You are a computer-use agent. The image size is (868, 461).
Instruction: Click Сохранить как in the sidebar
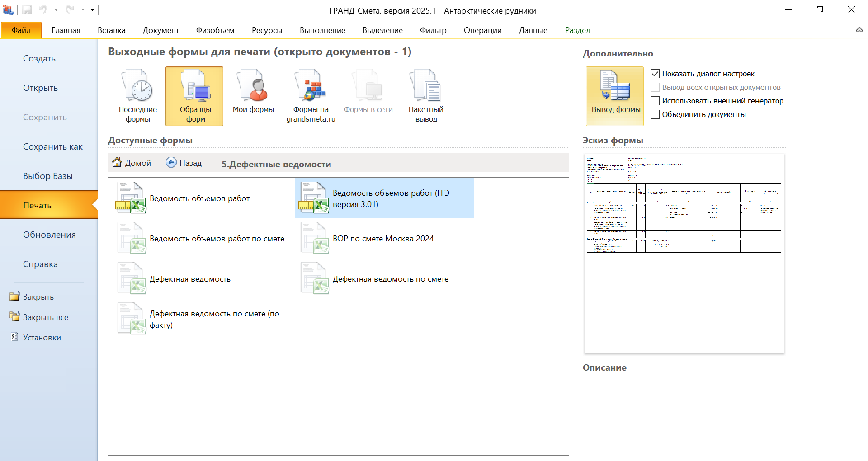[49, 146]
